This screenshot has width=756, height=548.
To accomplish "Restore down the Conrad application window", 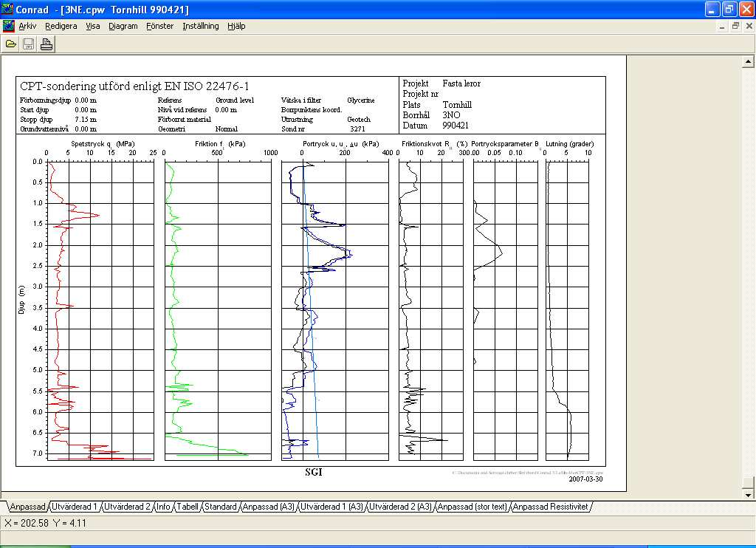I will 729,9.
